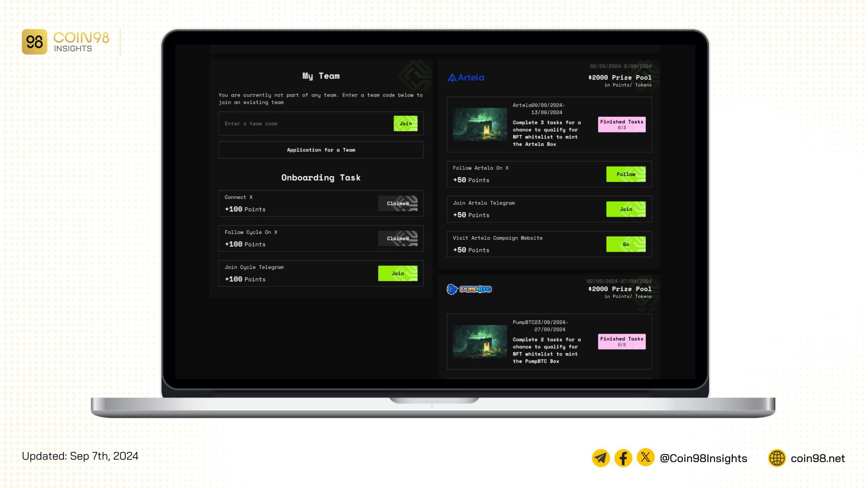Expand the Artela campaign date range
The height and width of the screenshot is (488, 868).
619,66
